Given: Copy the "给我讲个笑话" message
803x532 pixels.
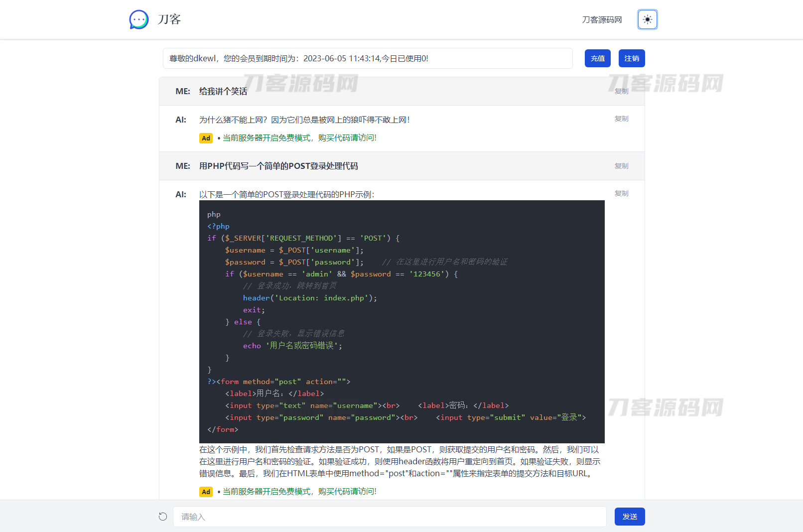Looking at the screenshot, I should [621, 91].
